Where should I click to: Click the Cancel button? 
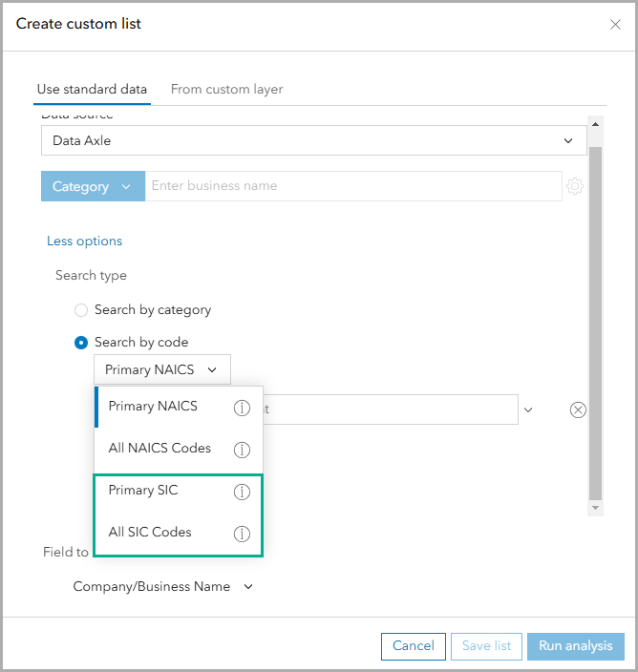[x=414, y=646]
